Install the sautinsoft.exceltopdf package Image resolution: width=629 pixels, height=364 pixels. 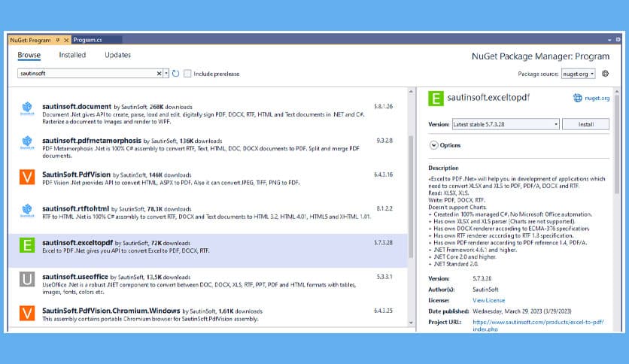pos(585,124)
